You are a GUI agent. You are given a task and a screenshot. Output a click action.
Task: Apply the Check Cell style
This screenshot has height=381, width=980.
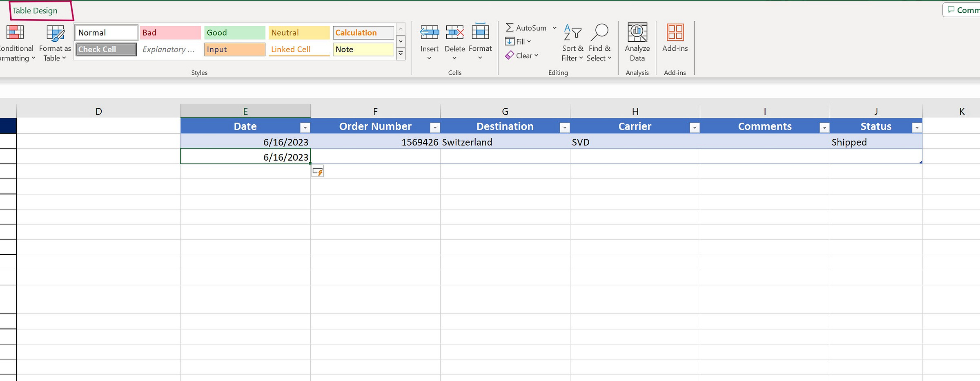106,49
